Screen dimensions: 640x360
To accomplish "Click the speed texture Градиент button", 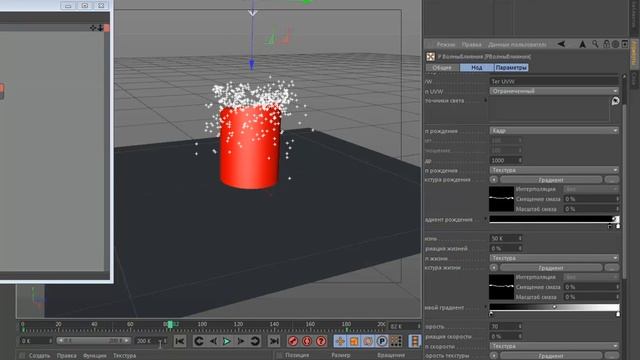I will (551, 356).
